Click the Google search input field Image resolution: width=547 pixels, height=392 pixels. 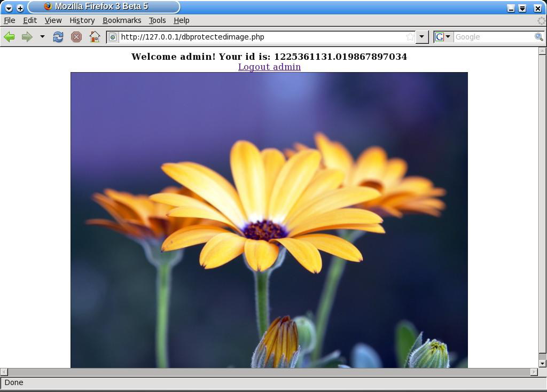[494, 37]
